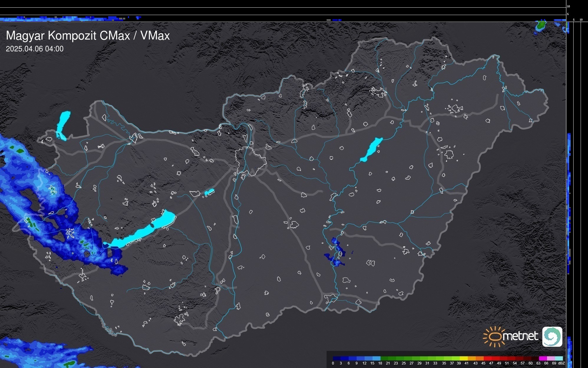Pick the dark blue 0 dBZ color swatch
The image size is (588, 368).
point(337,358)
